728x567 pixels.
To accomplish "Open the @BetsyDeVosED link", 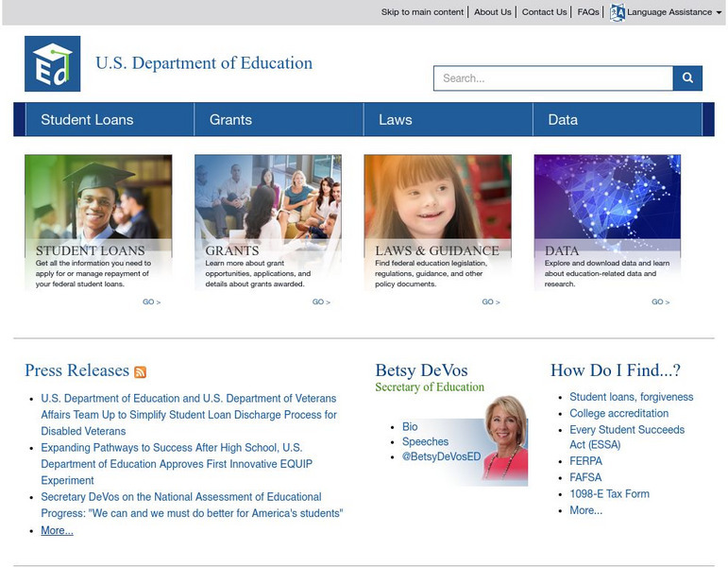I will [x=442, y=456].
